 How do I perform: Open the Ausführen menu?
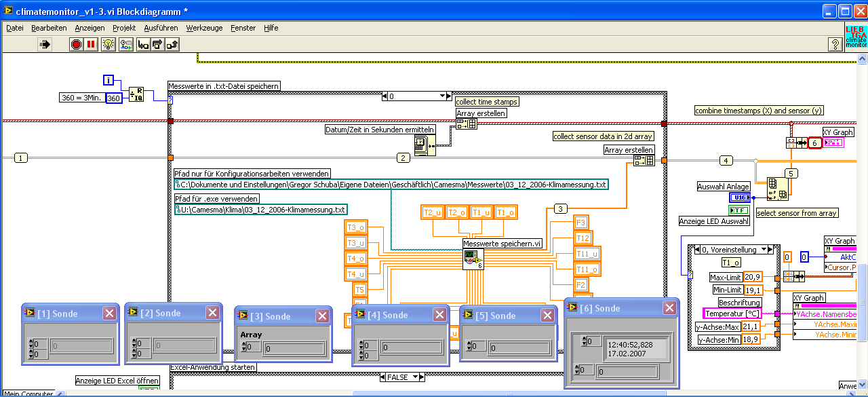pos(161,28)
